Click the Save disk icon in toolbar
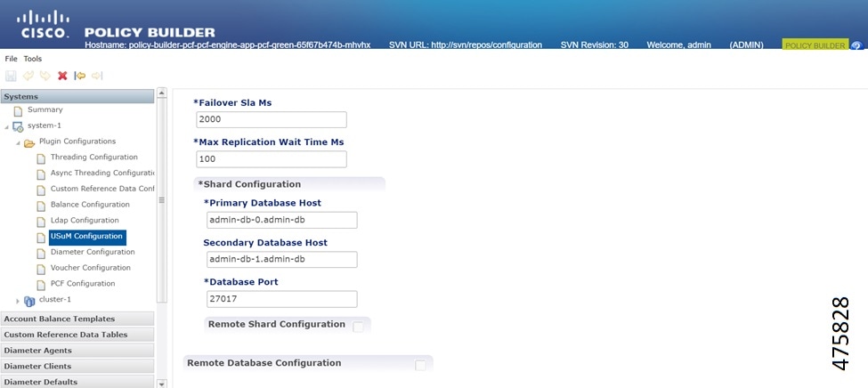Viewport: 868px width, 388px height. [11, 76]
